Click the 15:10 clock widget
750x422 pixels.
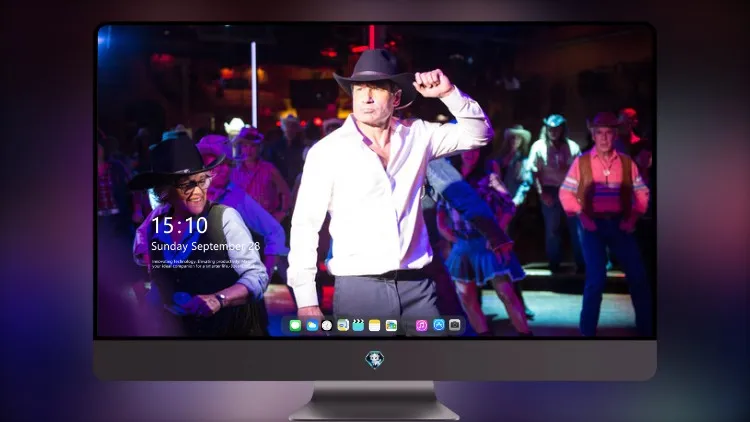coord(179,225)
